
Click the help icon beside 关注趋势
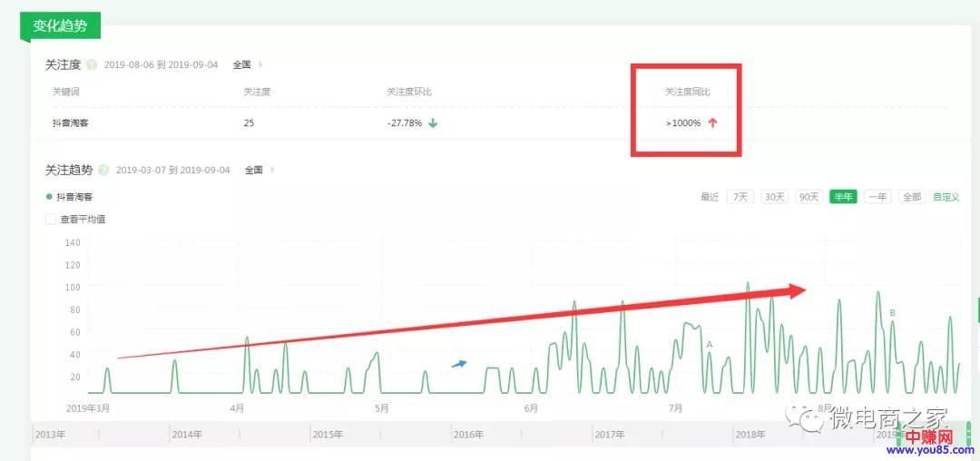(103, 170)
